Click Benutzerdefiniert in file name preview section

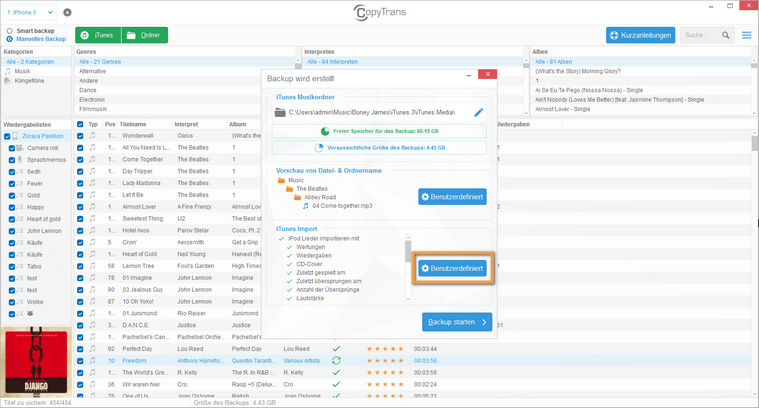click(452, 197)
